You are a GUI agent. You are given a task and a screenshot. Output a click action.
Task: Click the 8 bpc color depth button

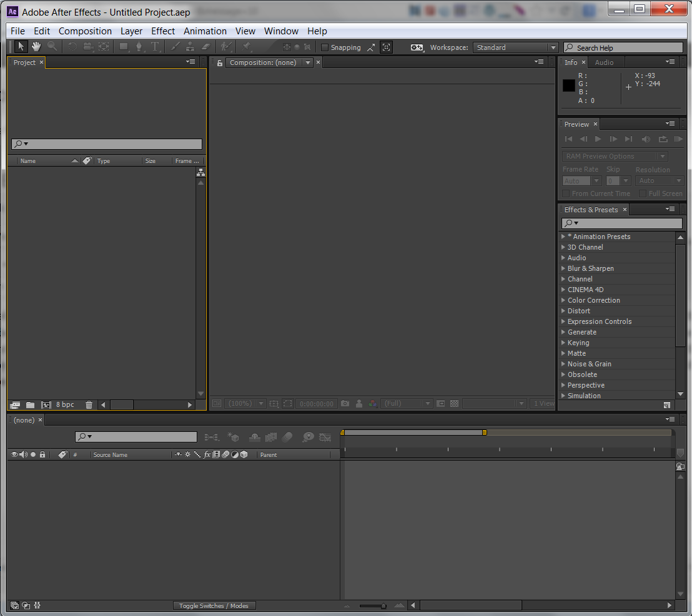(x=65, y=405)
